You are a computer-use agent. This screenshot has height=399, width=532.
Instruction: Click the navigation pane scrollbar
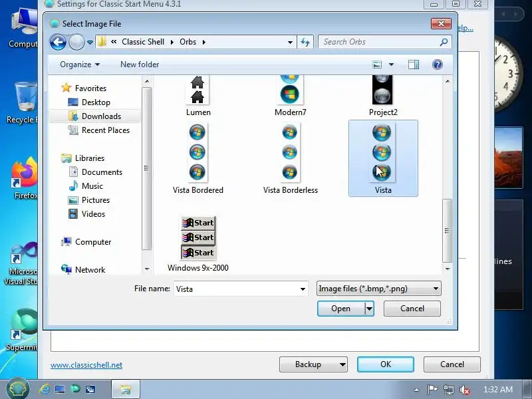146,169
